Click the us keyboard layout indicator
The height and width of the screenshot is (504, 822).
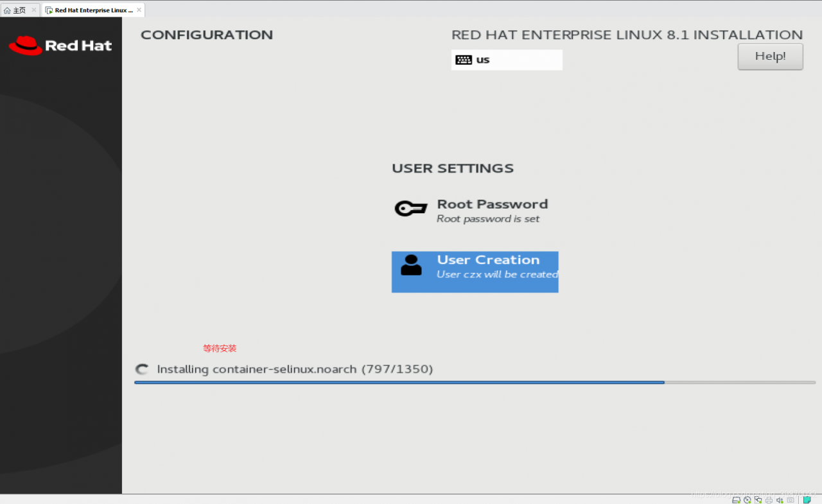[x=507, y=60]
